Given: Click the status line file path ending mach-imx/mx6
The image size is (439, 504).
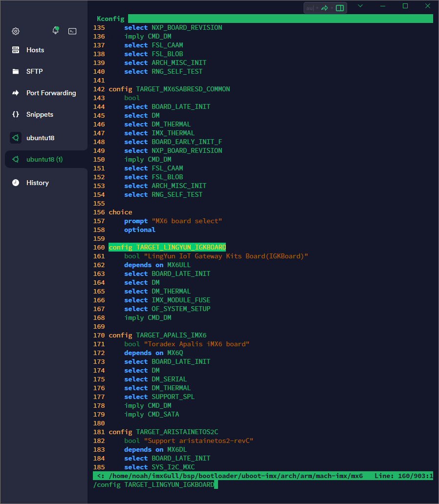Looking at the screenshot, I should pos(236,476).
